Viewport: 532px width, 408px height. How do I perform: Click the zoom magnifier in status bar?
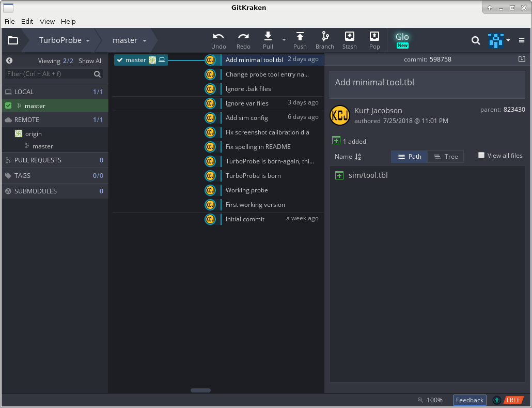click(x=420, y=400)
